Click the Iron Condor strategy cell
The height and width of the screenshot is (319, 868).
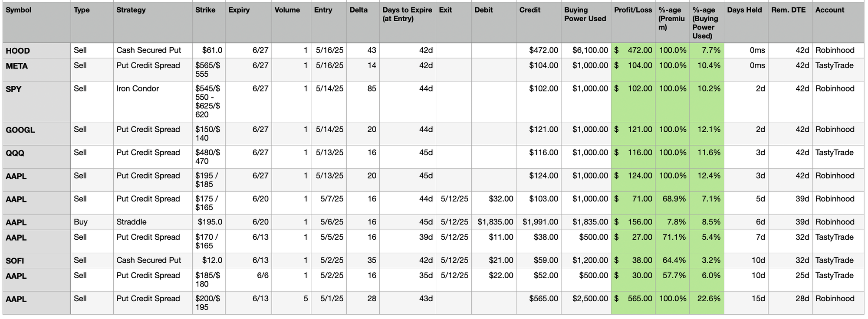pos(153,102)
